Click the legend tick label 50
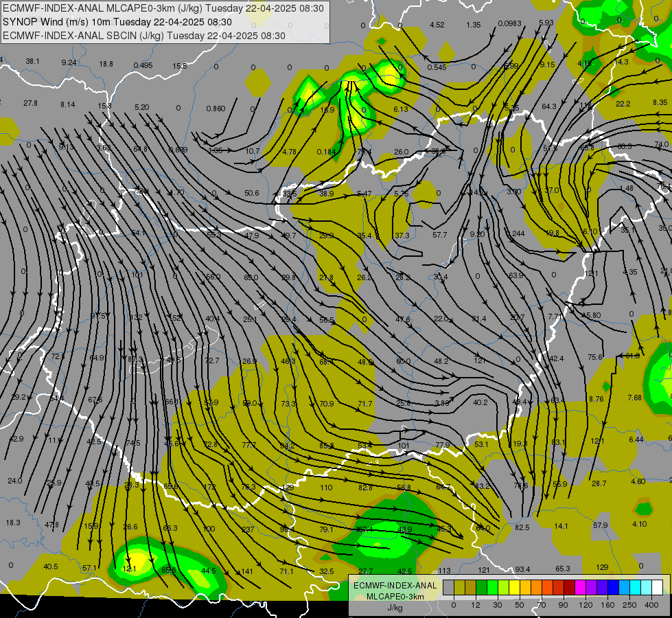The width and height of the screenshot is (672, 618). click(x=520, y=605)
